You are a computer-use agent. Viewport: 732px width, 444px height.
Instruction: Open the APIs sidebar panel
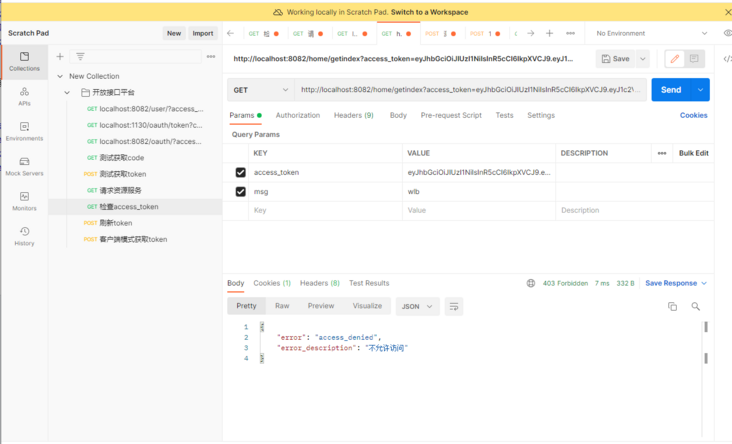[x=24, y=97]
